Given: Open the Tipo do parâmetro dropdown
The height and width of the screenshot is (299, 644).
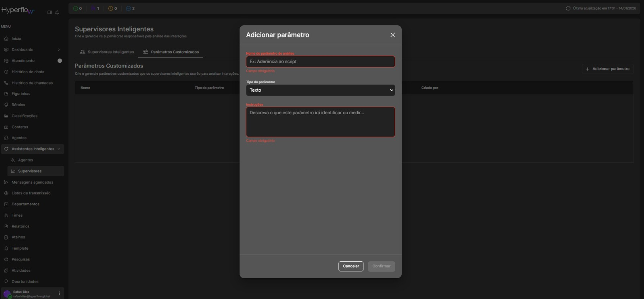Looking at the screenshot, I should click(x=320, y=90).
